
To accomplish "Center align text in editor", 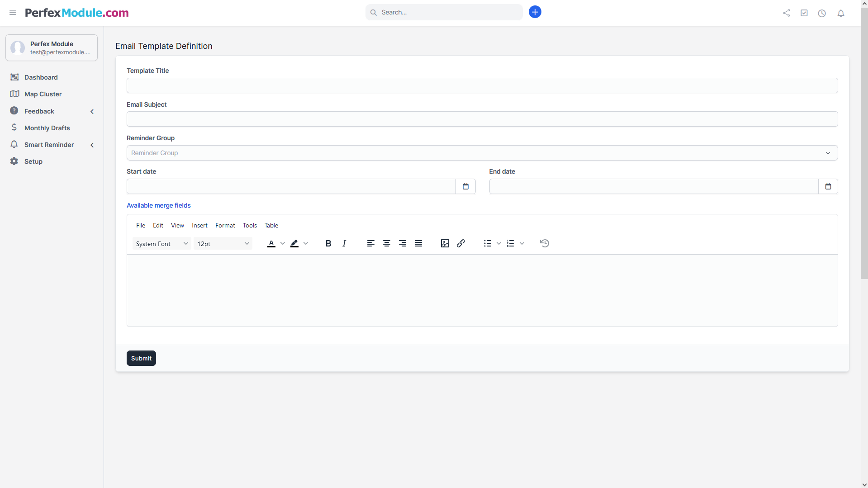I will 387,243.
